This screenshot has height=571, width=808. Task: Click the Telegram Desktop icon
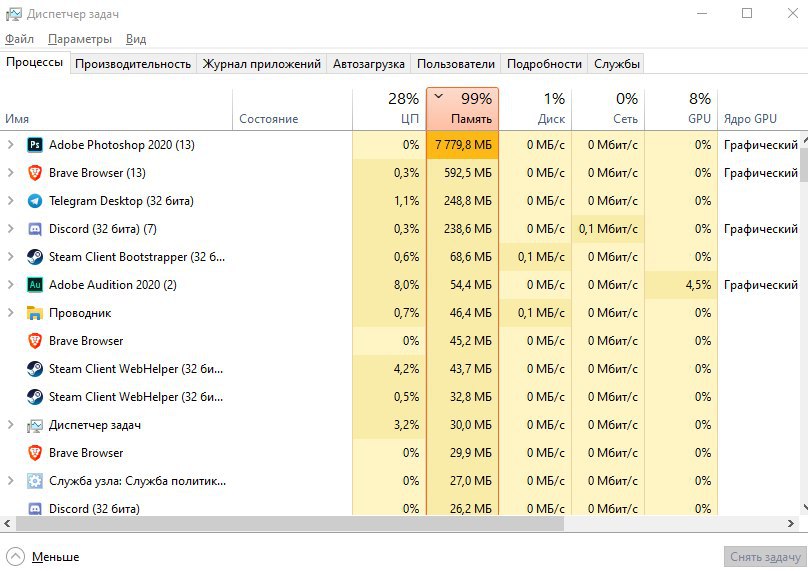[x=35, y=201]
